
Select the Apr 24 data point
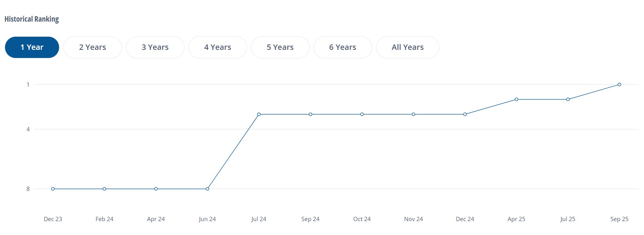point(156,189)
